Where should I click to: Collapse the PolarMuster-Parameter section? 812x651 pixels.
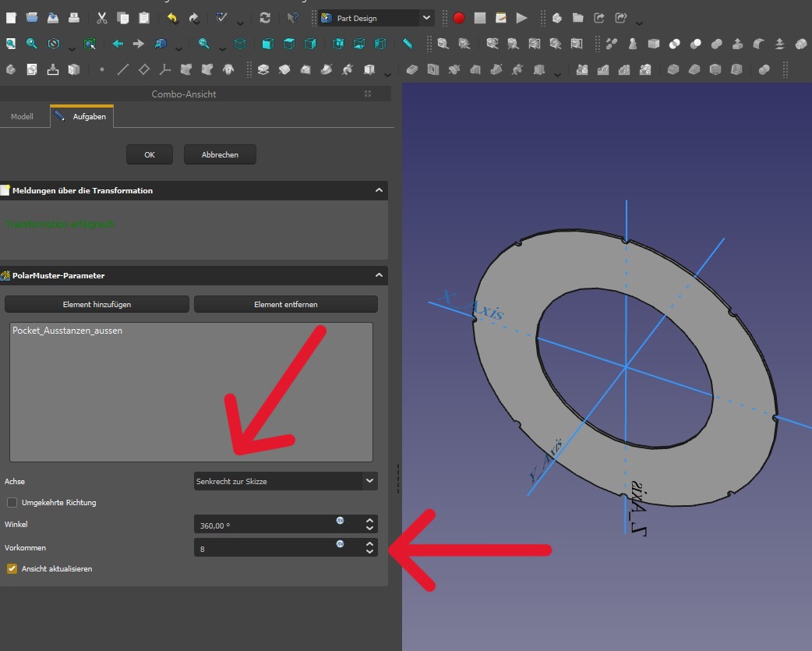(379, 275)
